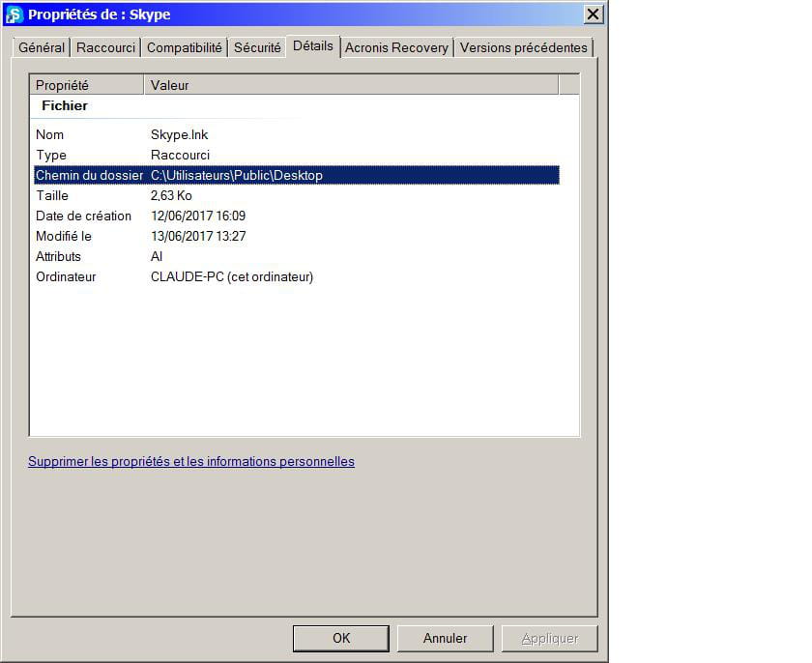The height and width of the screenshot is (663, 812).
Task: Select the Type property row
Action: [x=297, y=155]
